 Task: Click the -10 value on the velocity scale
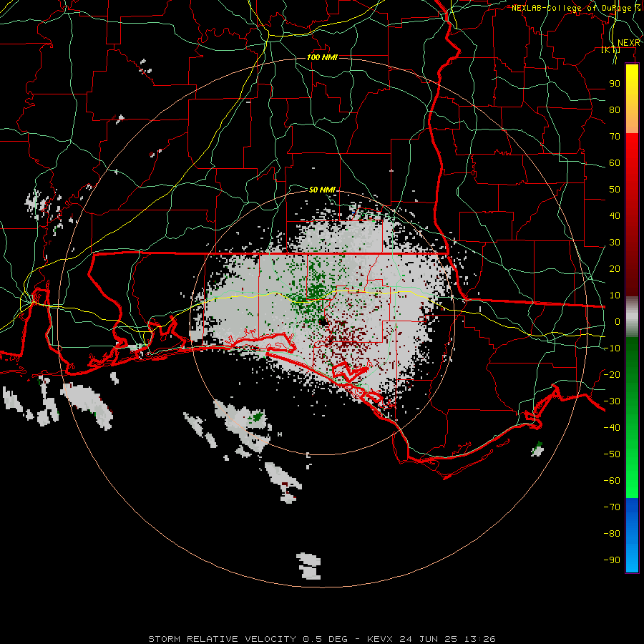coord(612,348)
